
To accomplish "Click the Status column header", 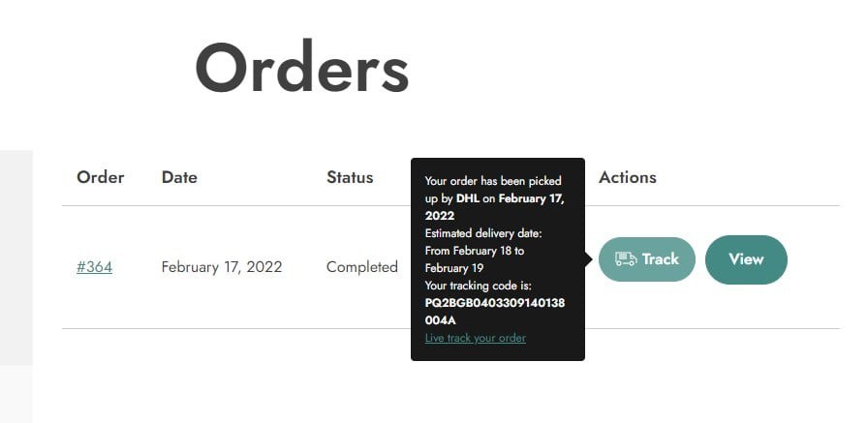I will click(x=350, y=177).
